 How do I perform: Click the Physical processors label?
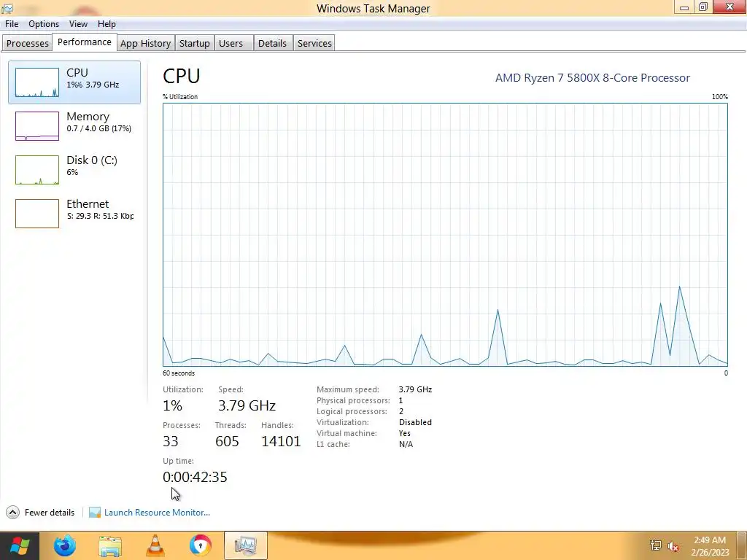(353, 400)
